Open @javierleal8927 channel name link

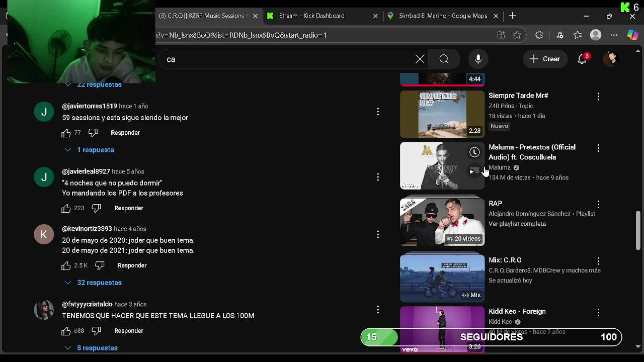point(86,171)
